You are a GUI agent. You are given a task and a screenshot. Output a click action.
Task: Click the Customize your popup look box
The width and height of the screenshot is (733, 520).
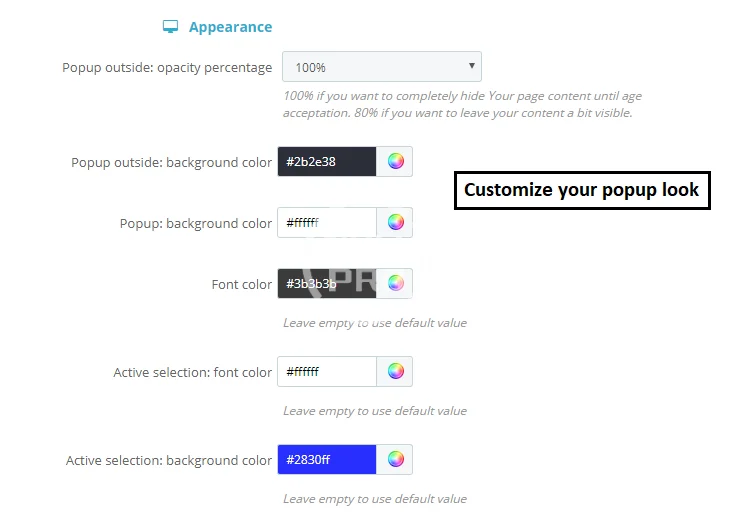[582, 190]
